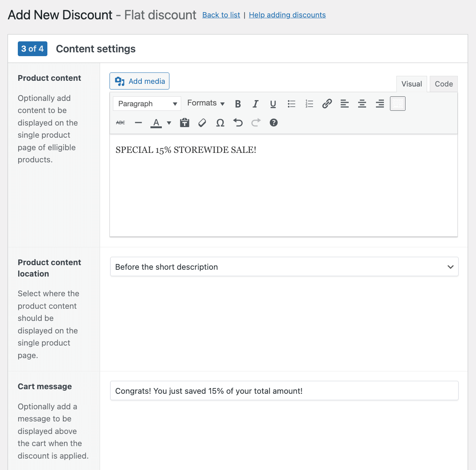Align the text center
Viewport: 476px width, 470px height.
coord(362,103)
